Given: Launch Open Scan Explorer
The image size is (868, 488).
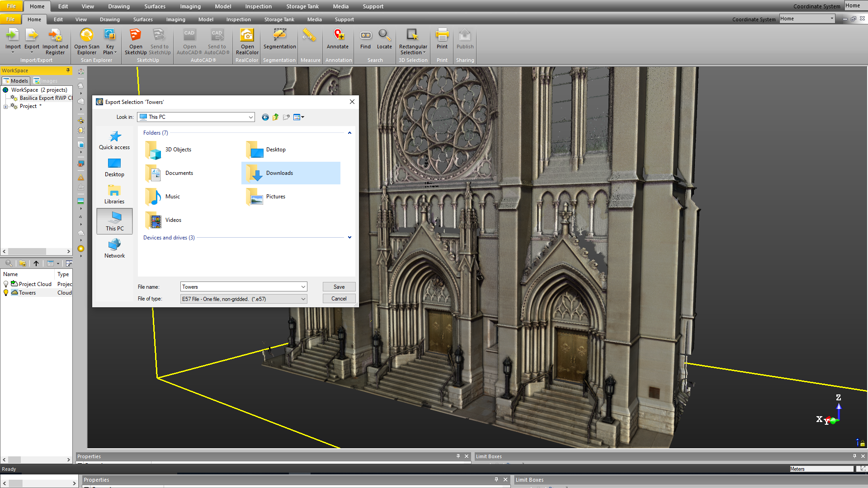Looking at the screenshot, I should point(87,42).
